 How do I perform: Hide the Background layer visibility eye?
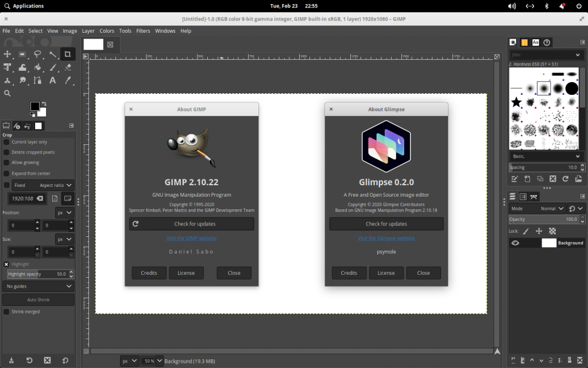point(515,243)
